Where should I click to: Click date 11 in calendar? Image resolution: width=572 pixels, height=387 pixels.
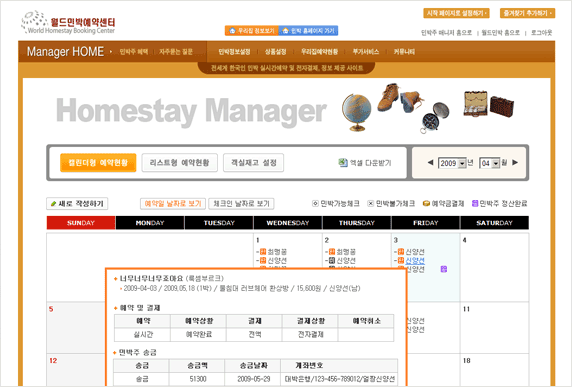(466, 309)
